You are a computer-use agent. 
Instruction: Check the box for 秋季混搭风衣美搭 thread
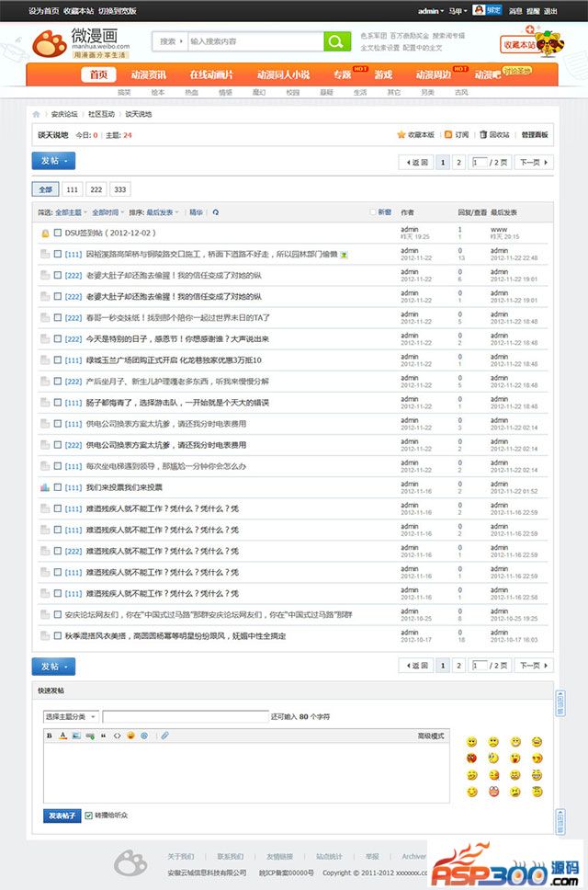tap(58, 635)
